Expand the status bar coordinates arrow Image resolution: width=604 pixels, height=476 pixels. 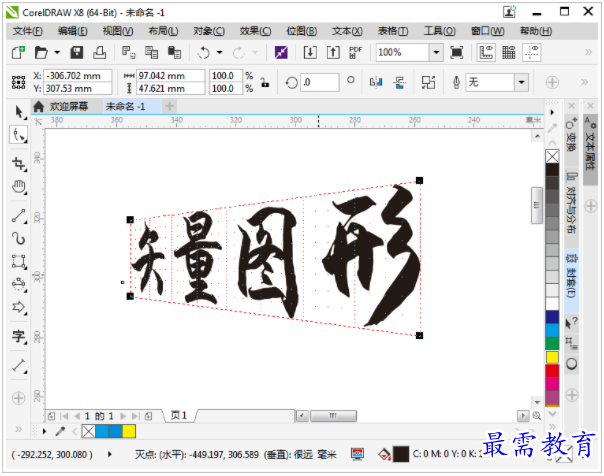(x=110, y=454)
